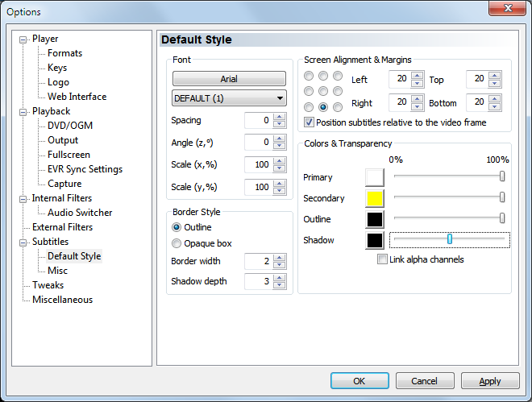
Task: Enable Link alpha channels checkbox
Action: coord(383,259)
